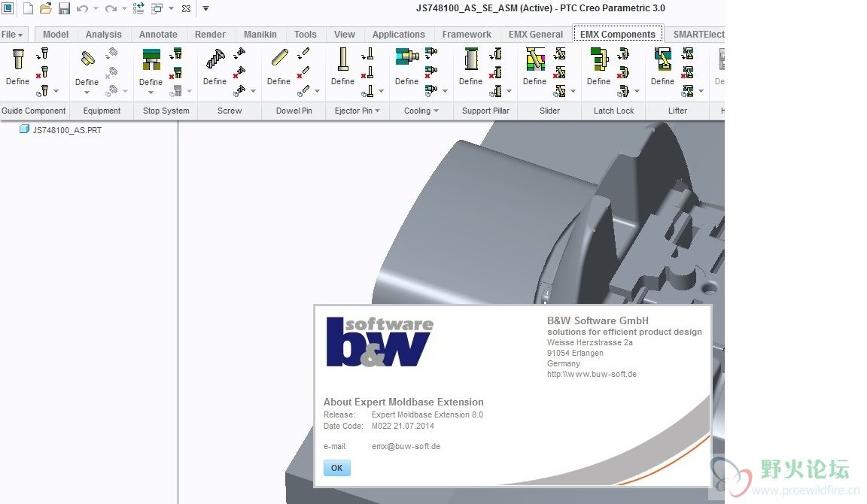Click the Creo window icon in title bar
The width and height of the screenshot is (867, 504).
pyautogui.click(x=8, y=8)
